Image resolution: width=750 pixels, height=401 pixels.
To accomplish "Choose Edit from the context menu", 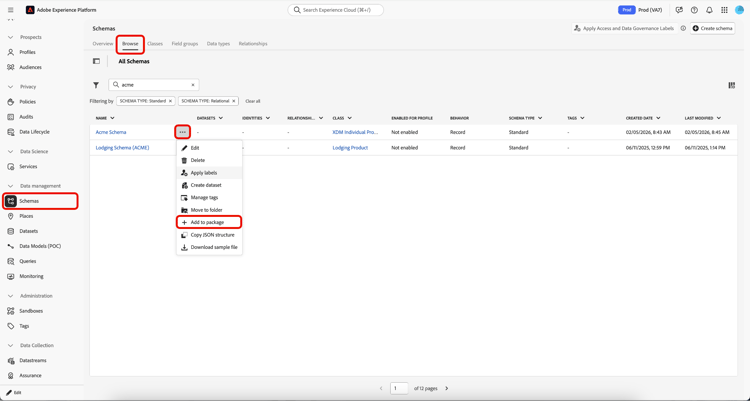I will (x=210, y=148).
